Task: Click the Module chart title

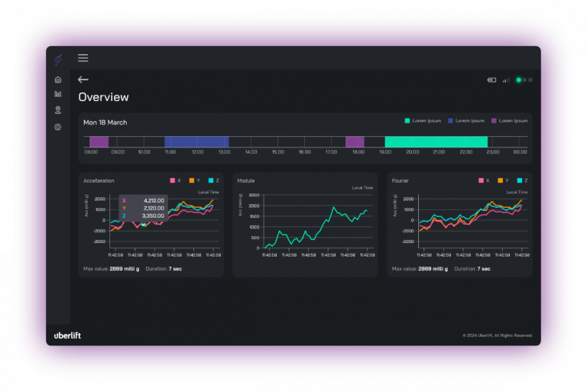Action: coord(246,180)
